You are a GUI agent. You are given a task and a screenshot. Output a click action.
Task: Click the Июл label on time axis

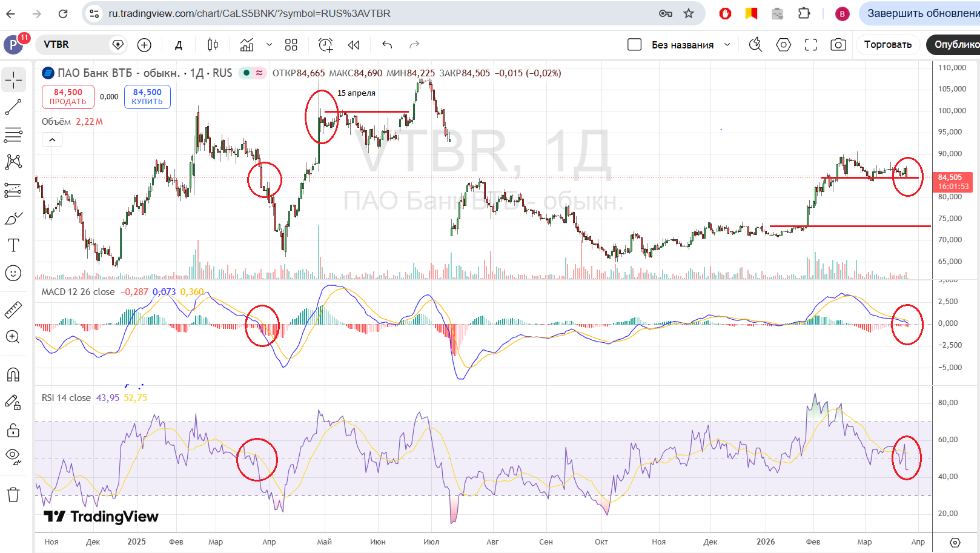tap(431, 541)
